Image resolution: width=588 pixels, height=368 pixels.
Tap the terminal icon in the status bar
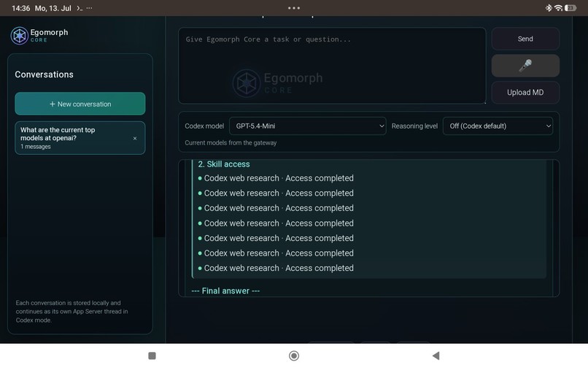80,8
